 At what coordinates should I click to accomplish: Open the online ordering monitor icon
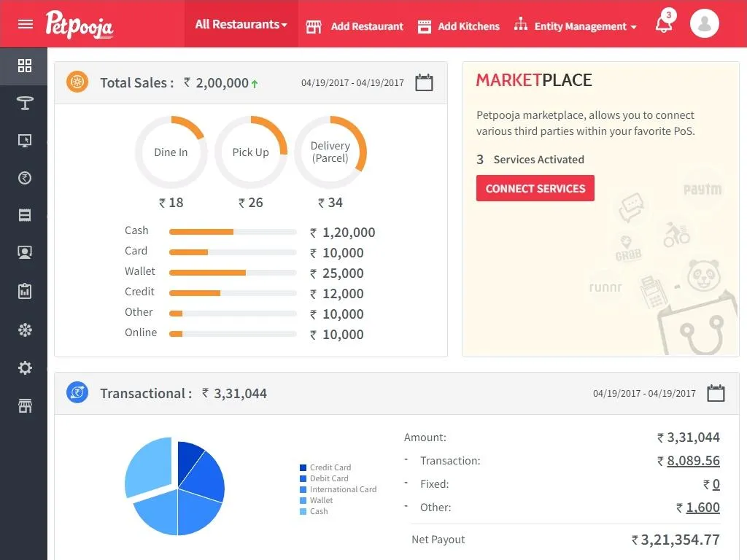pyautogui.click(x=25, y=140)
